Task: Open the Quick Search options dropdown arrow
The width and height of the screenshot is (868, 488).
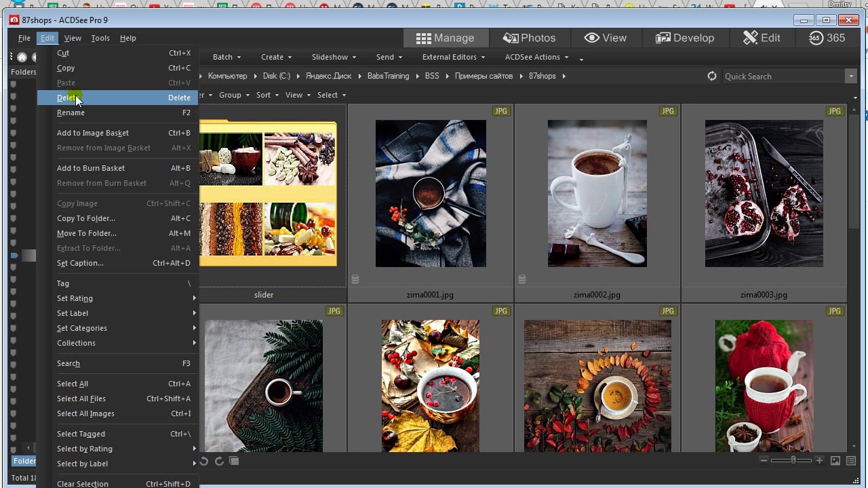Action: click(851, 76)
